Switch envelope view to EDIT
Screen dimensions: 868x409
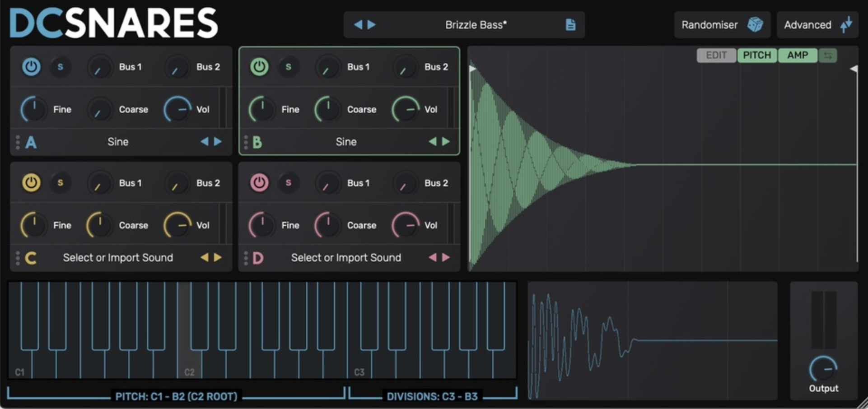[716, 55]
